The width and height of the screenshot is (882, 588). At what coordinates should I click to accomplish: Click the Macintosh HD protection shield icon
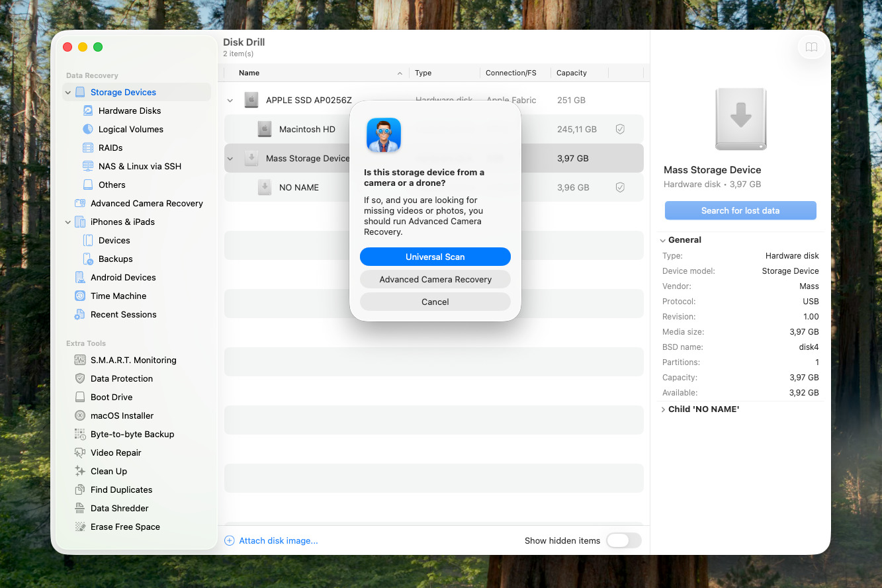click(x=620, y=129)
